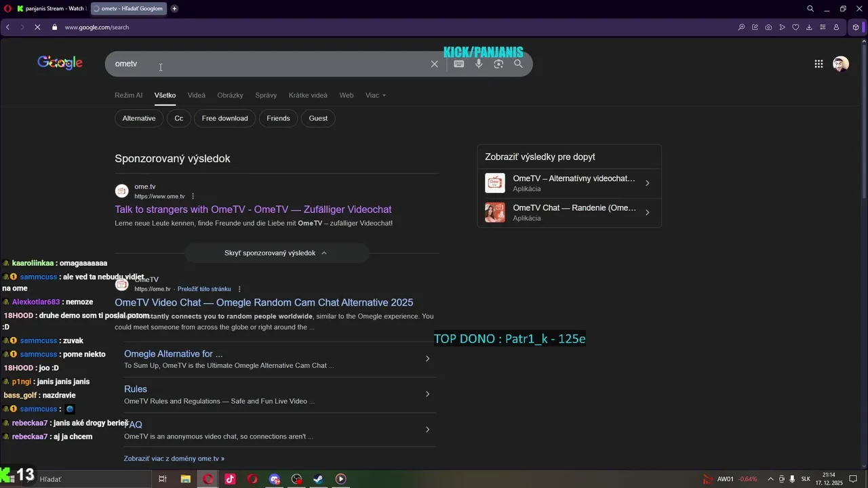The height and width of the screenshot is (488, 868).
Task: Click the send/flow arrow icon in toolbar
Action: tap(782, 27)
